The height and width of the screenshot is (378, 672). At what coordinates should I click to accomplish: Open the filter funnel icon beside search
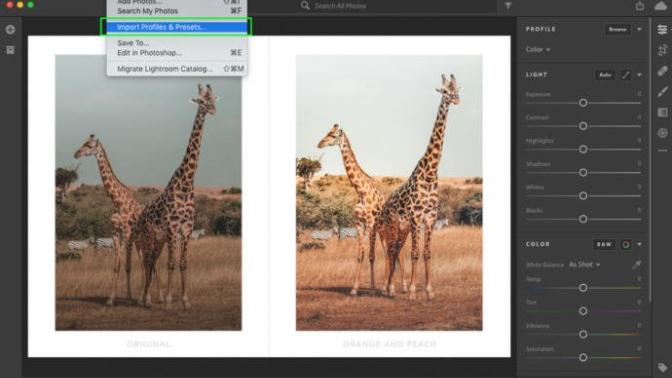coord(508,6)
